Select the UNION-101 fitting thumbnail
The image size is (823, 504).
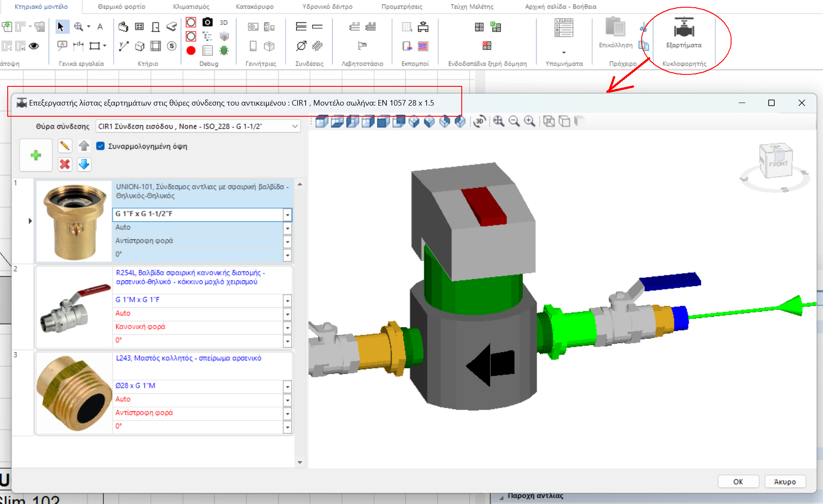click(x=74, y=221)
